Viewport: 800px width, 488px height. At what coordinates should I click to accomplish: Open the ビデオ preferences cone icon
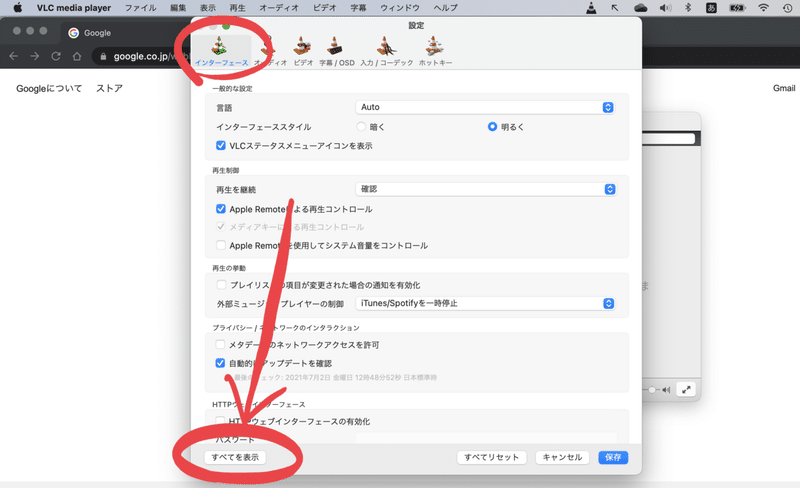point(303,51)
